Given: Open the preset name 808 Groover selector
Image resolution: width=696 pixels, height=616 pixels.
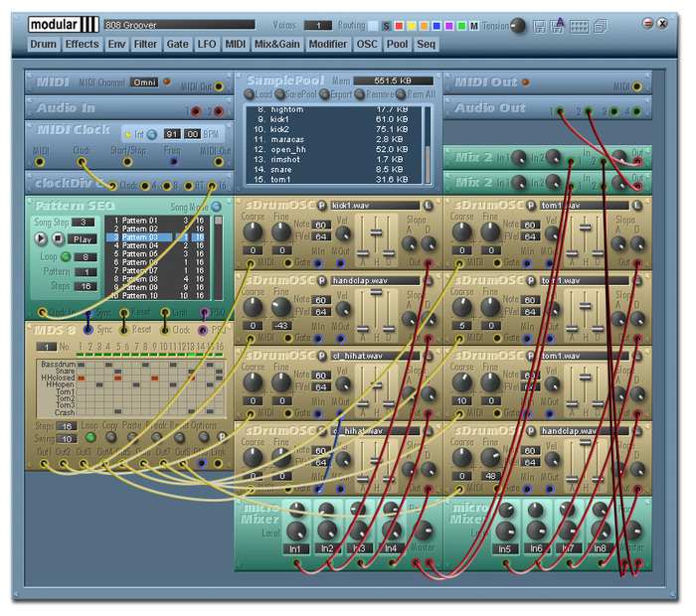Looking at the screenshot, I should click(x=179, y=25).
